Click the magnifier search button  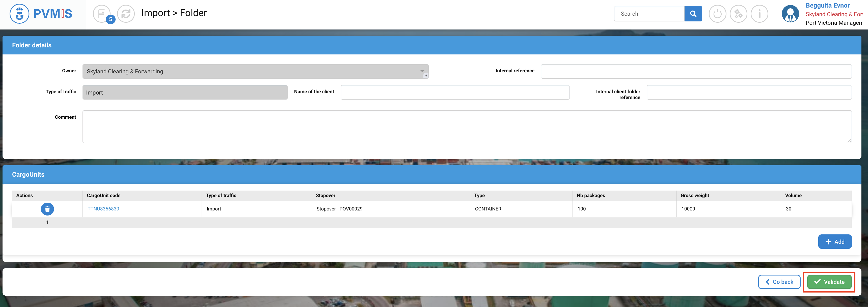click(693, 14)
